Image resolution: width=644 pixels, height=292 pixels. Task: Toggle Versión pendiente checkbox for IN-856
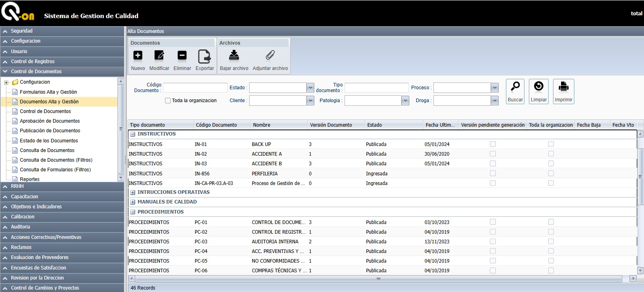[493, 173]
